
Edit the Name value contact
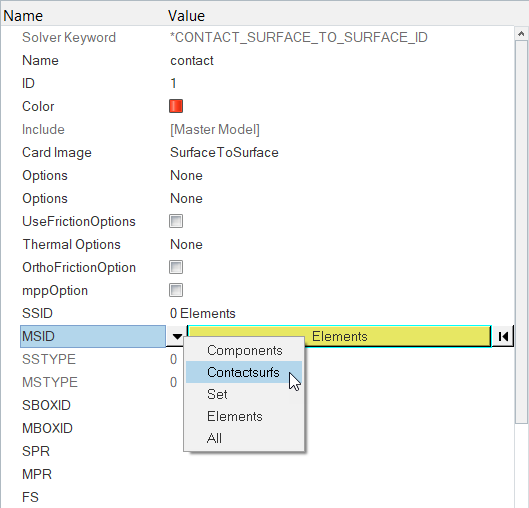pyautogui.click(x=192, y=61)
